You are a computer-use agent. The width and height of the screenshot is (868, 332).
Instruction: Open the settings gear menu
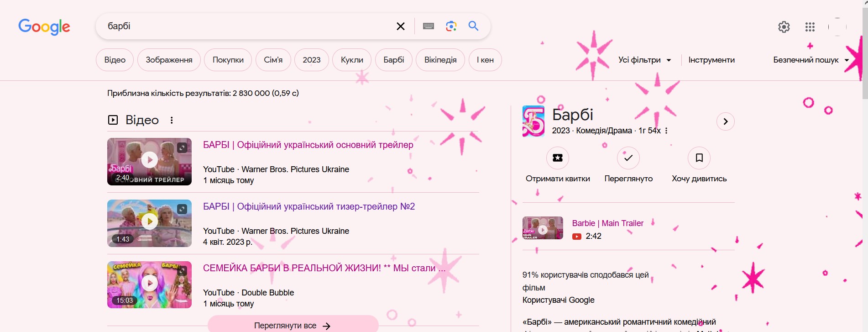click(784, 27)
